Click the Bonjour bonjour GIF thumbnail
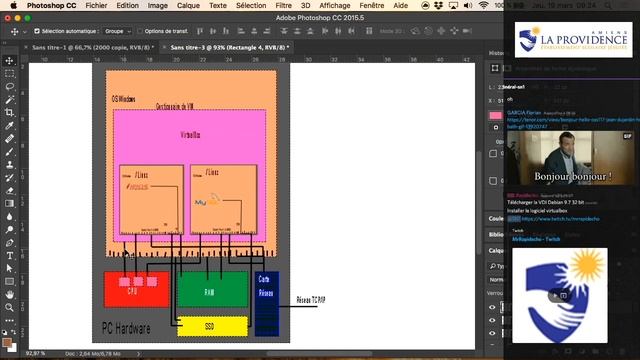 (x=571, y=158)
